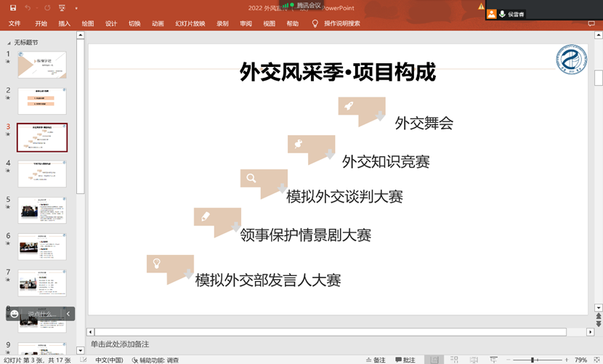Click horizontal scrollbar left arrow
The height and width of the screenshot is (364, 603).
coord(90,332)
